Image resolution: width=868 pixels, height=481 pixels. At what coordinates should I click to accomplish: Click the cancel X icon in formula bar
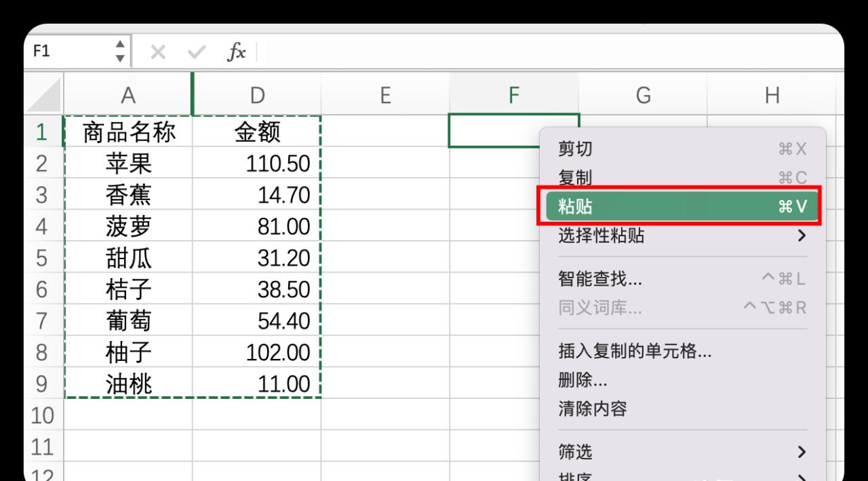tap(157, 52)
